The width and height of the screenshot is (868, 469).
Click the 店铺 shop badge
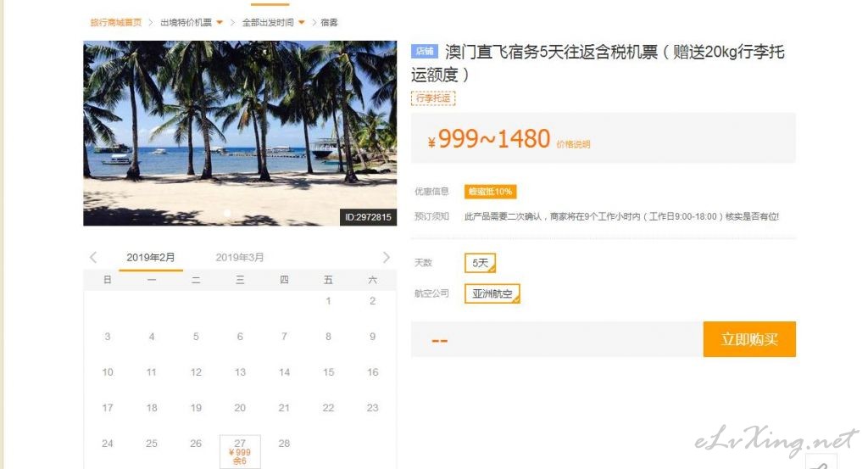click(x=425, y=52)
